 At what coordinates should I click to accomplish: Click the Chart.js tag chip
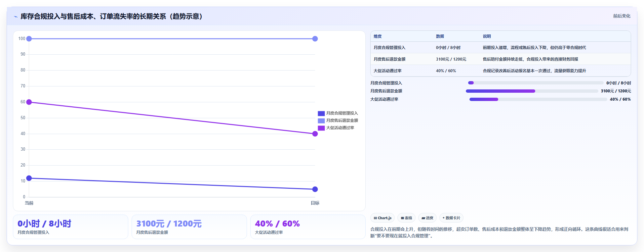pyautogui.click(x=382, y=218)
